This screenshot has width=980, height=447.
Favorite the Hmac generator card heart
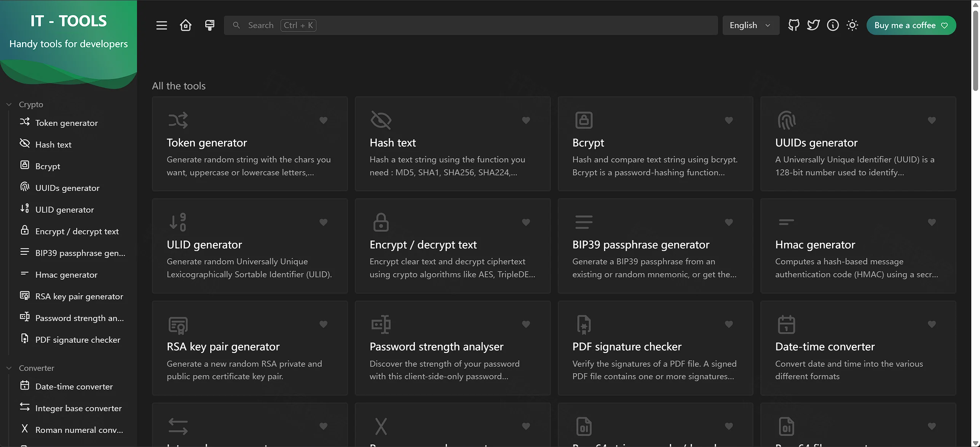(x=932, y=222)
